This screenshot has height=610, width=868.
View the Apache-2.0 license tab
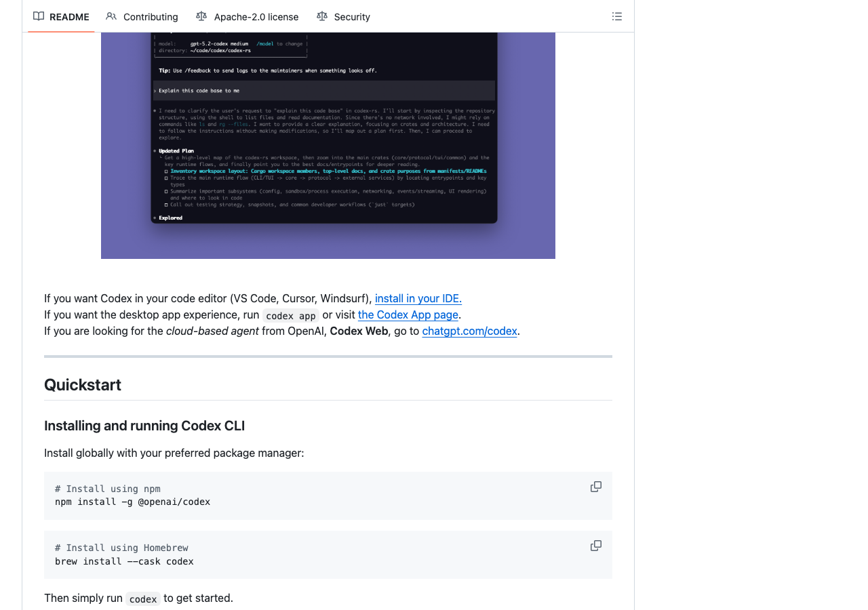click(x=256, y=16)
